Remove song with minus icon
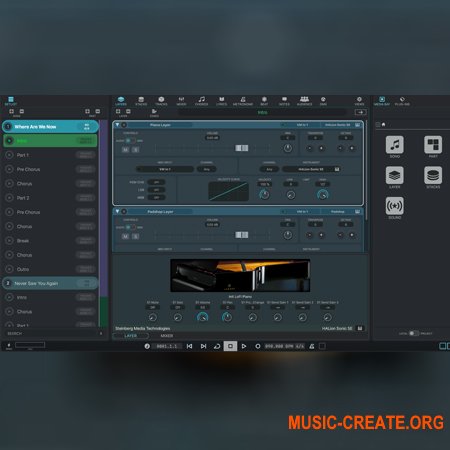Viewport: 450px width, 450px height. [22, 111]
